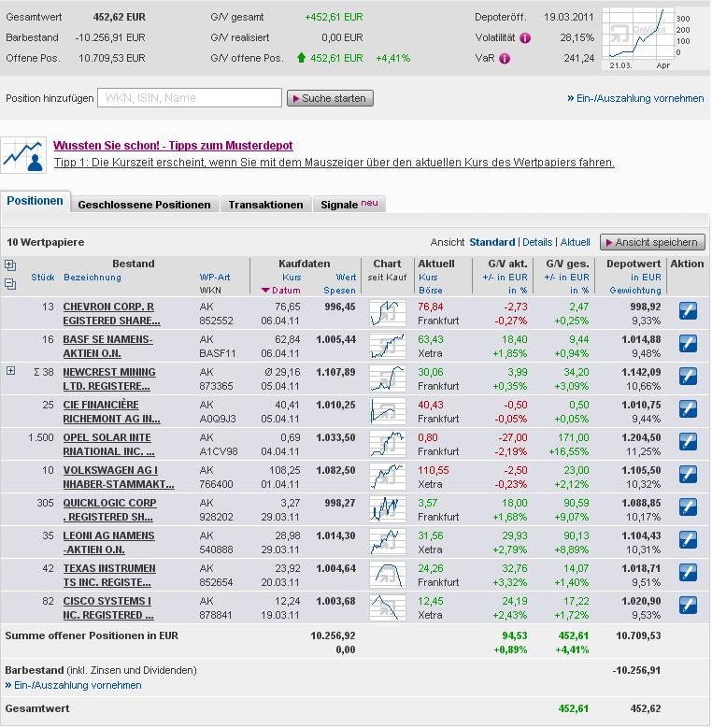Expand Newcrest Mining position details
Image resolution: width=712 pixels, height=728 pixels.
click(x=10, y=370)
